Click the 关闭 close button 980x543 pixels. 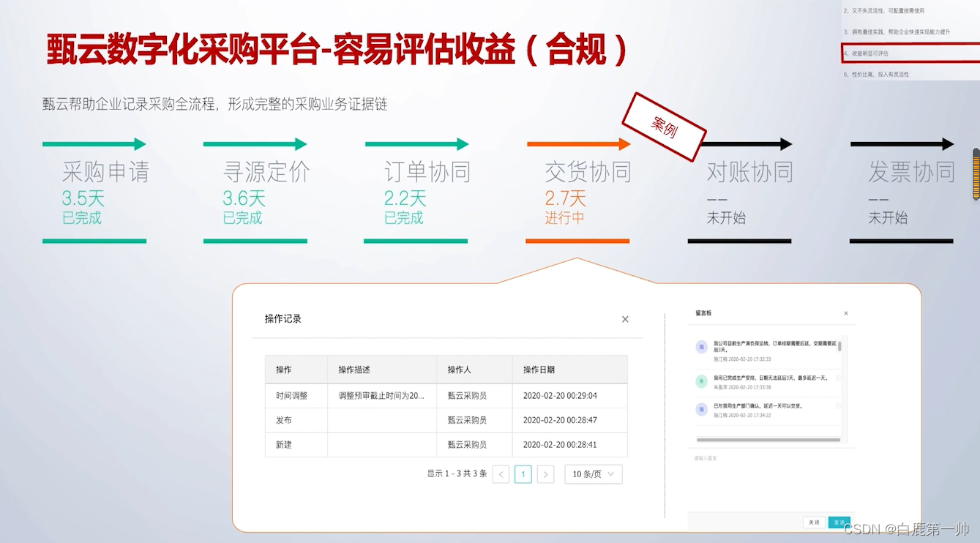coord(813,523)
